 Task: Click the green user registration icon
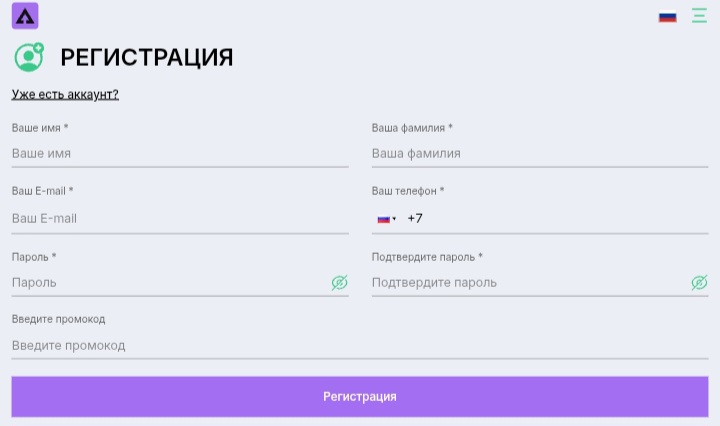pos(29,57)
